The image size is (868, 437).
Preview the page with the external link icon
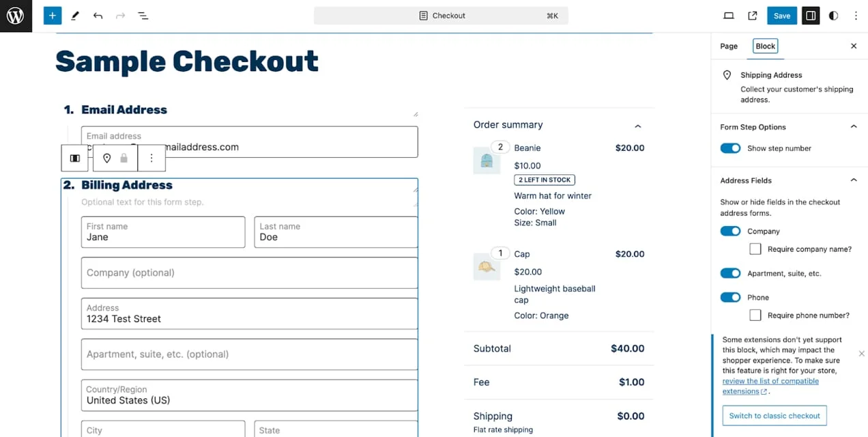(x=753, y=15)
